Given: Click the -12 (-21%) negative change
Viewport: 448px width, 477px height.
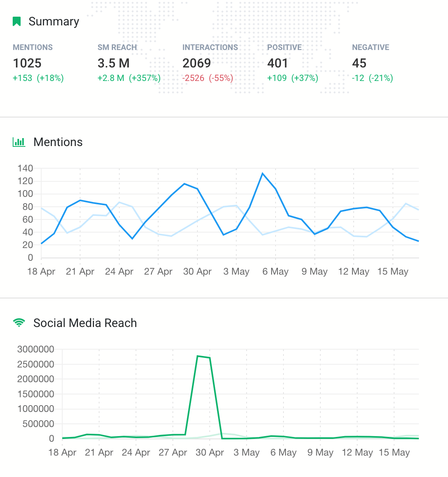Looking at the screenshot, I should point(372,78).
